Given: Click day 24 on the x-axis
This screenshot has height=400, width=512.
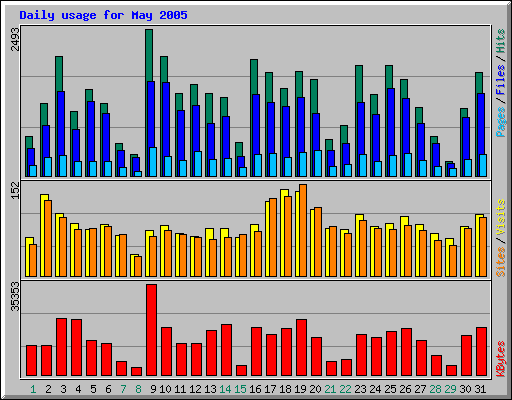Looking at the screenshot, I should pyautogui.click(x=375, y=389).
